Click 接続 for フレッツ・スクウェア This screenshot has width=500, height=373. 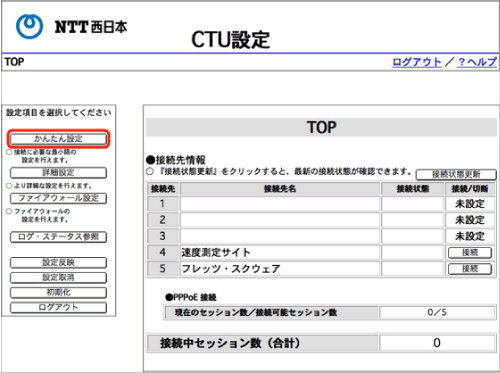tap(470, 269)
